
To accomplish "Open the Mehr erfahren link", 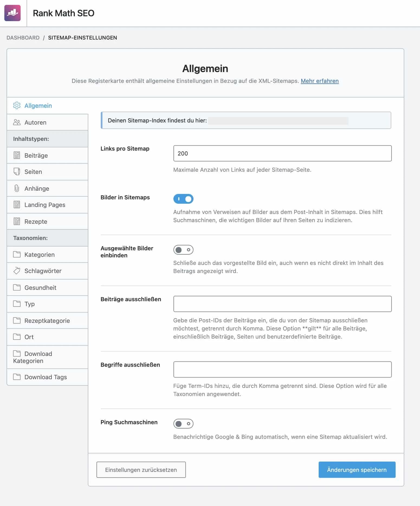I will [320, 81].
